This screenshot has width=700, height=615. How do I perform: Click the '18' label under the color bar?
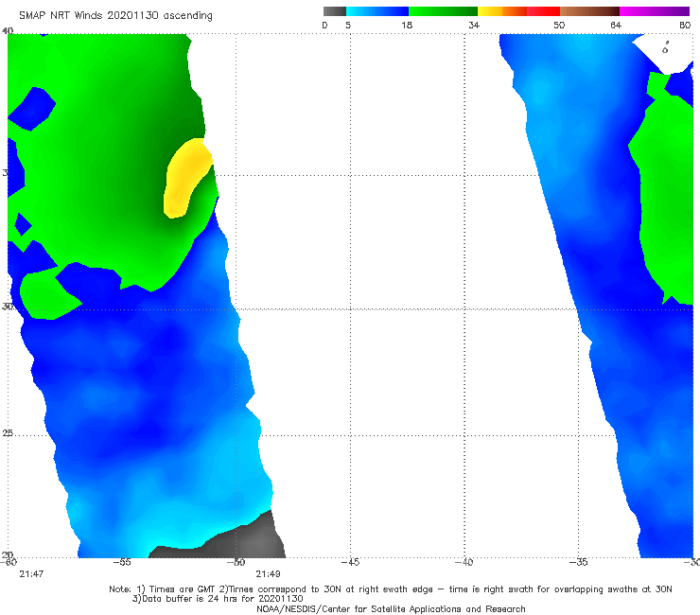(x=407, y=25)
